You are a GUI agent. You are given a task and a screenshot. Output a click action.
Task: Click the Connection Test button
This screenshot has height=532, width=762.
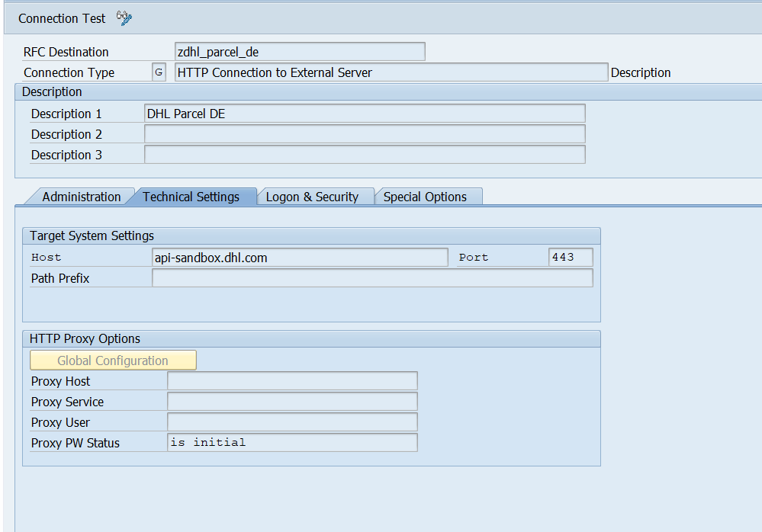(62, 18)
